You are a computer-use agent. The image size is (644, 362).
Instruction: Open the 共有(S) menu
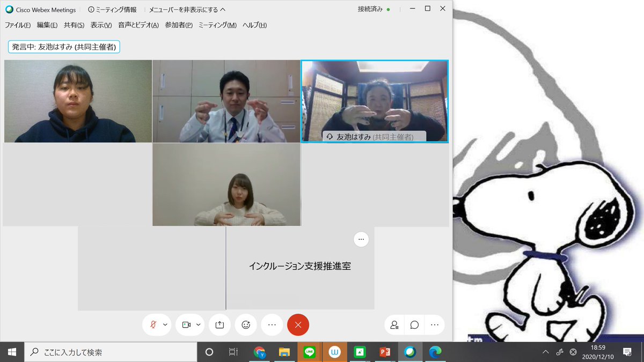click(74, 25)
